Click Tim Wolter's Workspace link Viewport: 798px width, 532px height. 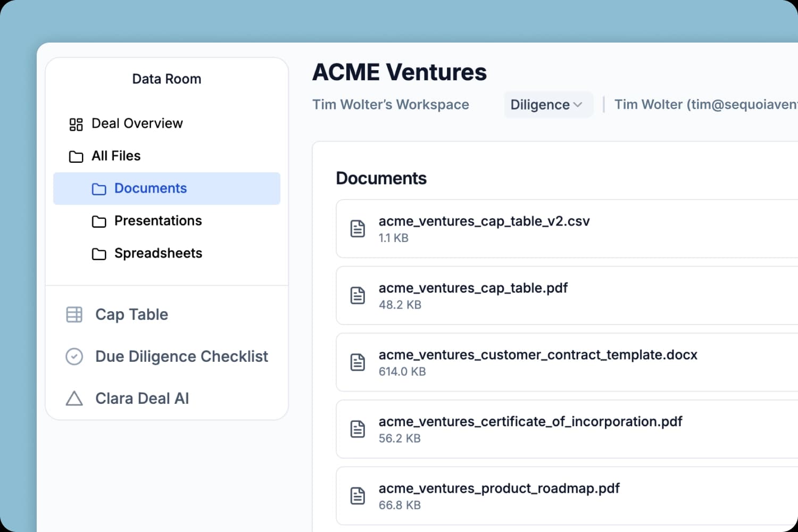pos(390,104)
